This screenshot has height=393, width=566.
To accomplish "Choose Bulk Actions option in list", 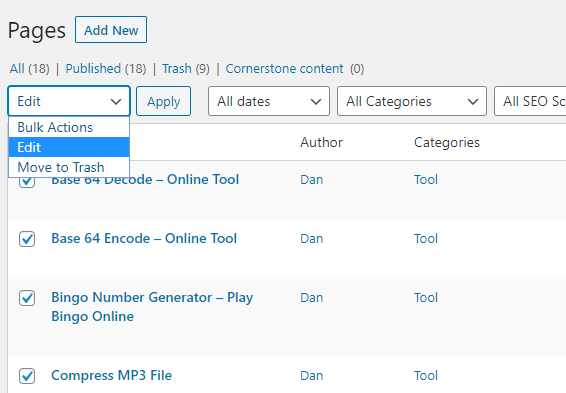I will click(x=69, y=127).
